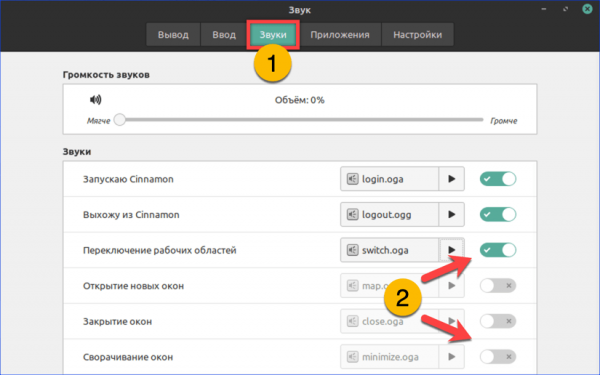Open file chooser for login.oga

(x=389, y=179)
